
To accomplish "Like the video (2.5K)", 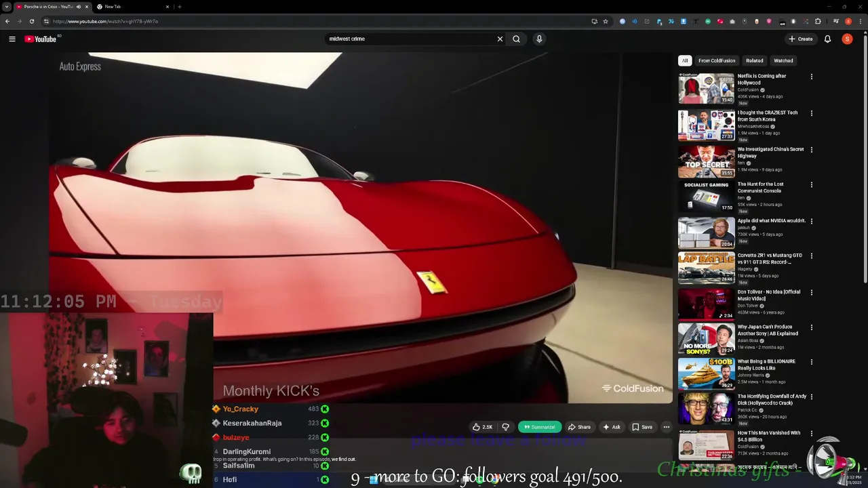I will [482, 427].
